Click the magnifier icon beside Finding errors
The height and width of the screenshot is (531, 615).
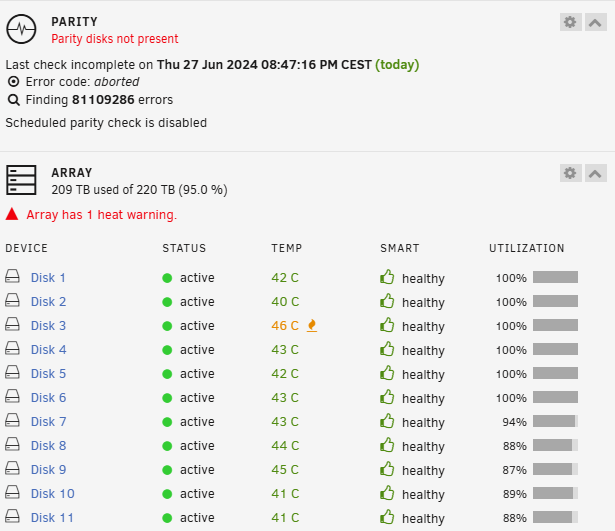[14, 100]
